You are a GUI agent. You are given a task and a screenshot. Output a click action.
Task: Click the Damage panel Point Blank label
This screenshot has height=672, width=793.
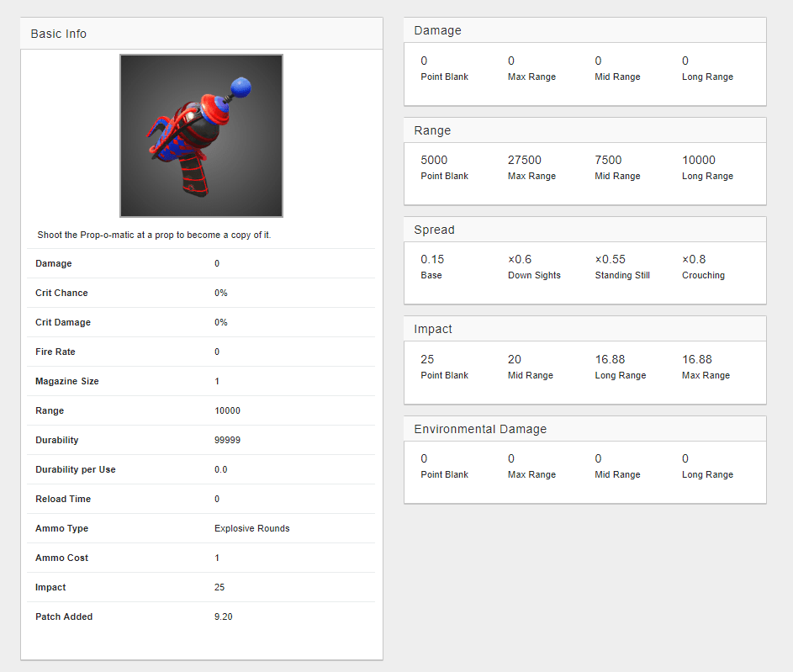click(444, 77)
